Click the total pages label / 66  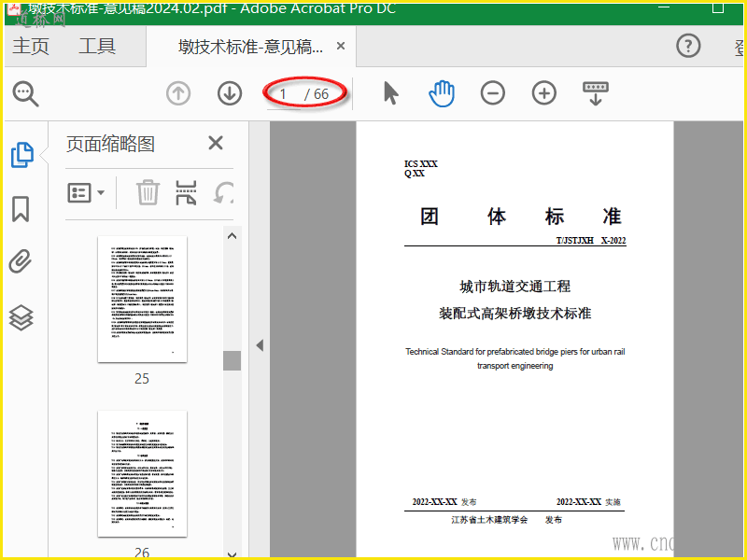(317, 94)
